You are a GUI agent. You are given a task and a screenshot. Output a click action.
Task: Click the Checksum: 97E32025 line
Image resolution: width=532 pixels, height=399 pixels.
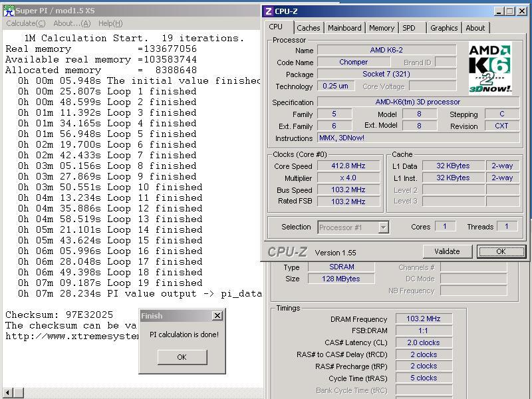tap(59, 315)
